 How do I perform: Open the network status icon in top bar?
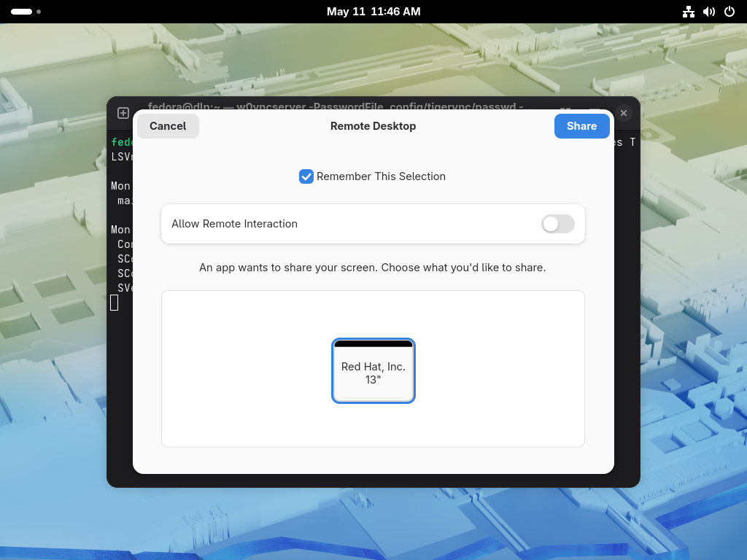click(689, 12)
